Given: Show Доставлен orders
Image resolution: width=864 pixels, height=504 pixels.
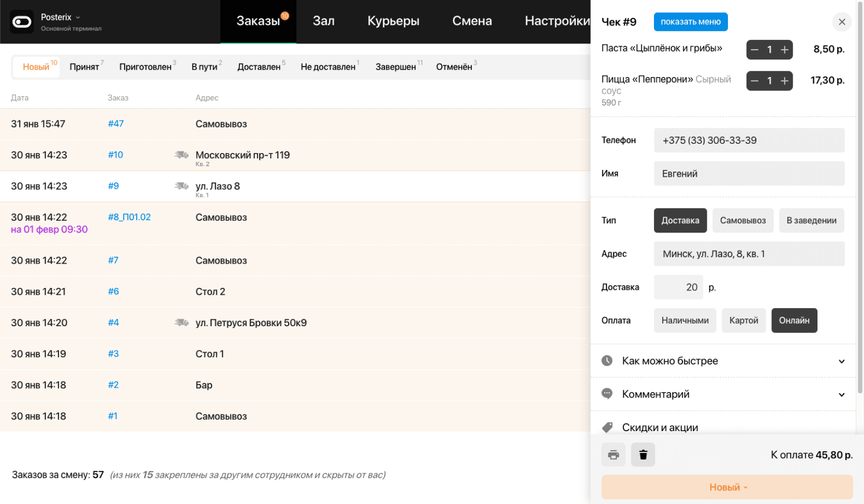Looking at the screenshot, I should [259, 67].
